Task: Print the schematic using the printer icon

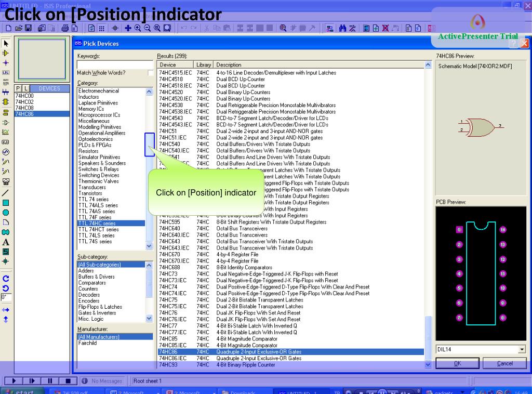Action: 65,28
